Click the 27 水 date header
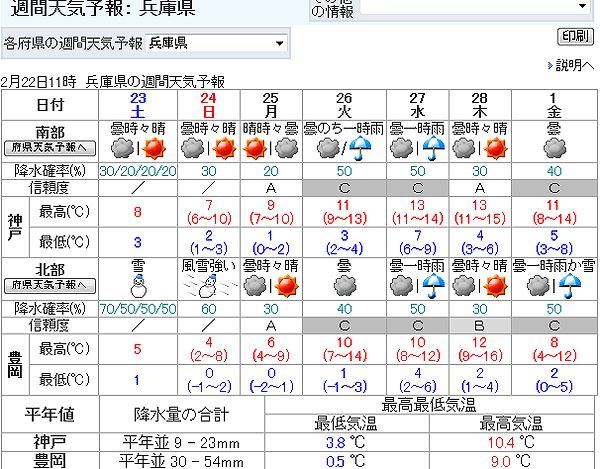Image resolution: width=600 pixels, height=469 pixels. (417, 105)
